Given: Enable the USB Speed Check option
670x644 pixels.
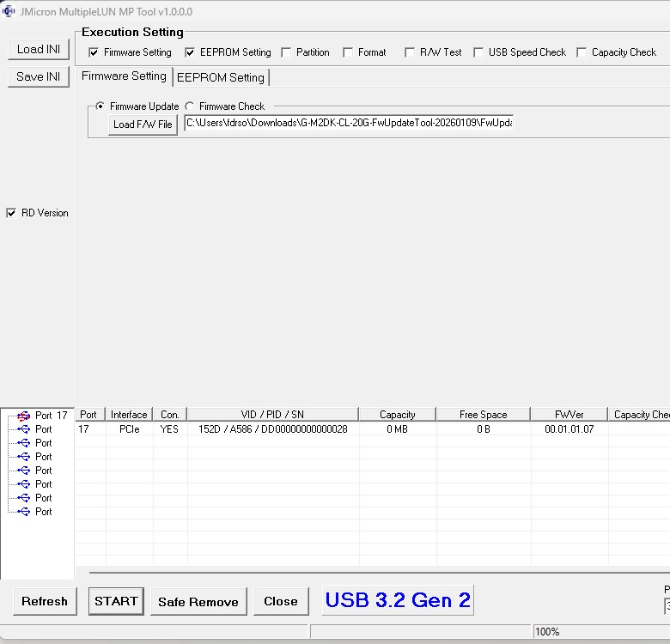Looking at the screenshot, I should (478, 52).
